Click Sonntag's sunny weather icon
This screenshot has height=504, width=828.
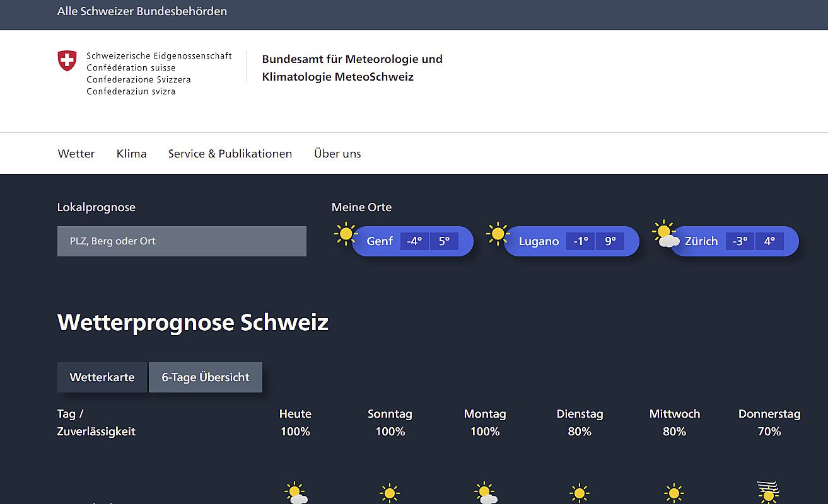390,493
